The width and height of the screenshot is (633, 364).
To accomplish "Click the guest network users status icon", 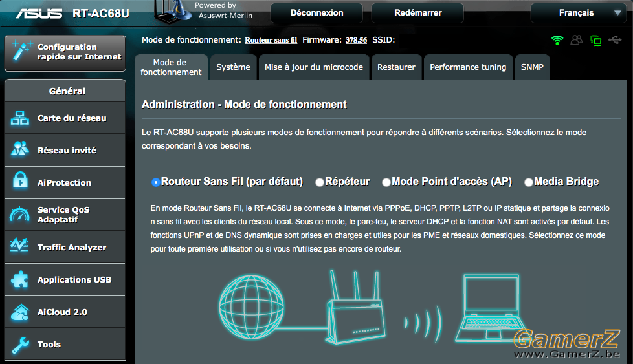I will pyautogui.click(x=577, y=40).
